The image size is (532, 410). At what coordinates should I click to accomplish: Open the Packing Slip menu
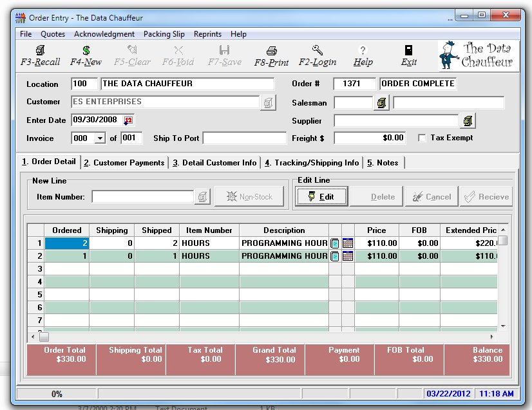164,34
